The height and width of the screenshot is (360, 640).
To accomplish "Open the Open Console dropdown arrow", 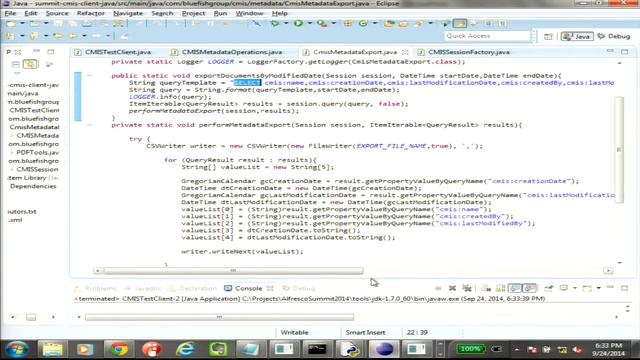I will tap(598, 288).
